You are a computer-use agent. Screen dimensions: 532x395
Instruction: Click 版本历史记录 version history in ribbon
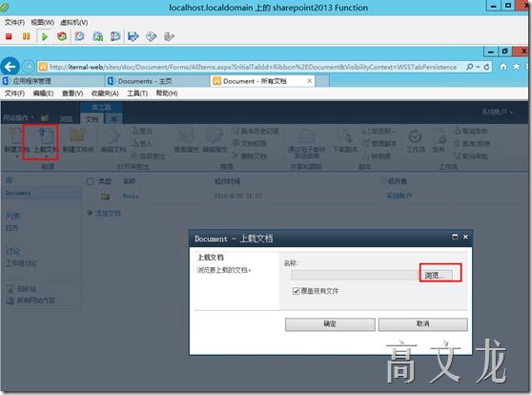point(256,131)
